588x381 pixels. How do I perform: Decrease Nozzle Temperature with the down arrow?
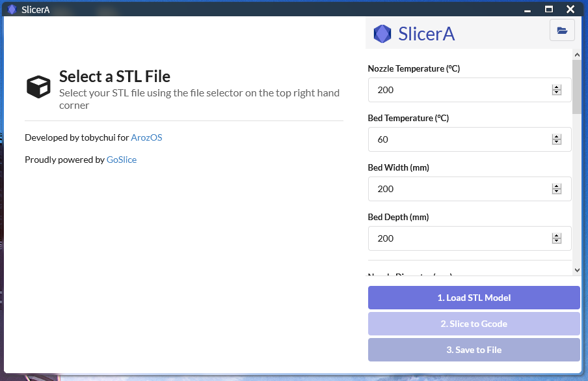coord(557,92)
